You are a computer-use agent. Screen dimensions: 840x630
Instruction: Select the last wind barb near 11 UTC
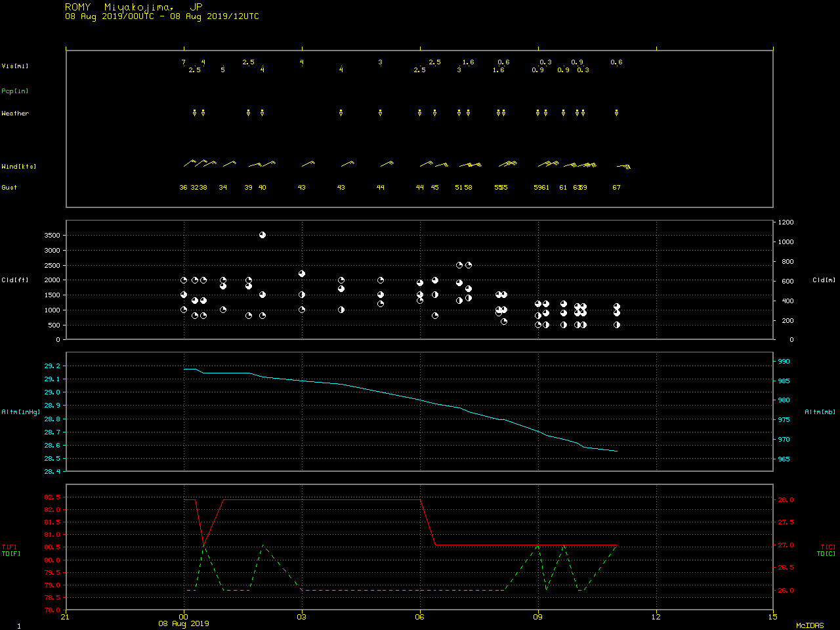click(x=624, y=166)
